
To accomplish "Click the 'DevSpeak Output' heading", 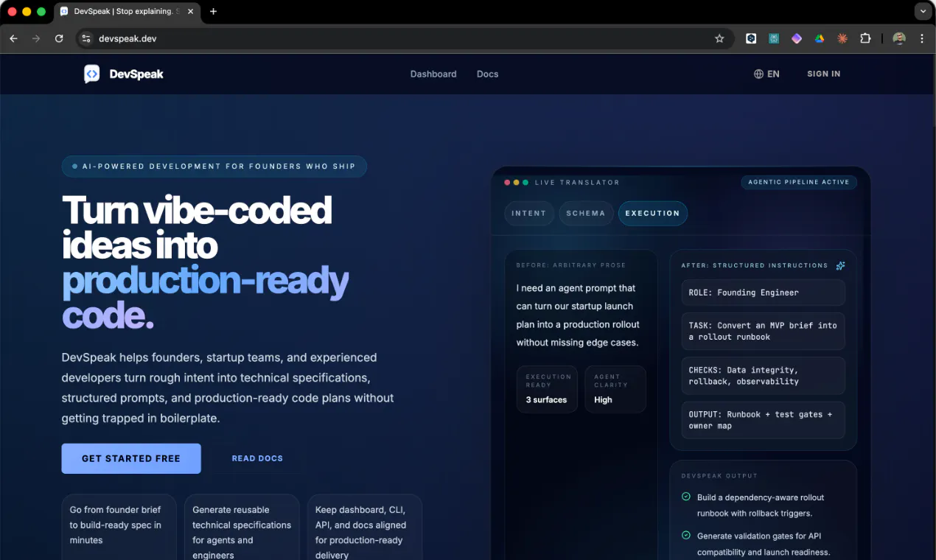I will (x=719, y=476).
